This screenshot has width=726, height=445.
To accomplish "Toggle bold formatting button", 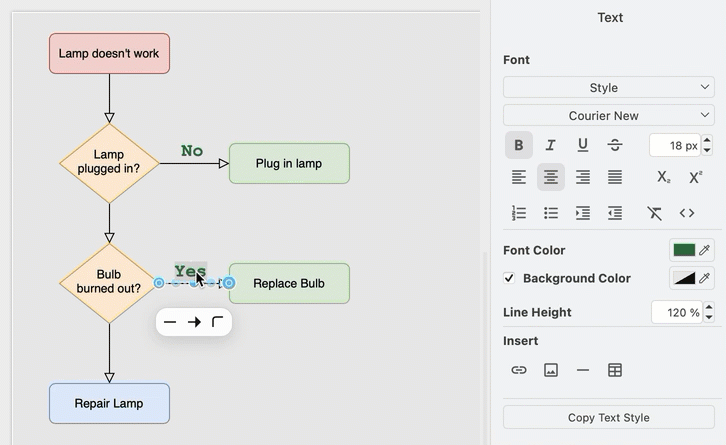I will point(519,145).
